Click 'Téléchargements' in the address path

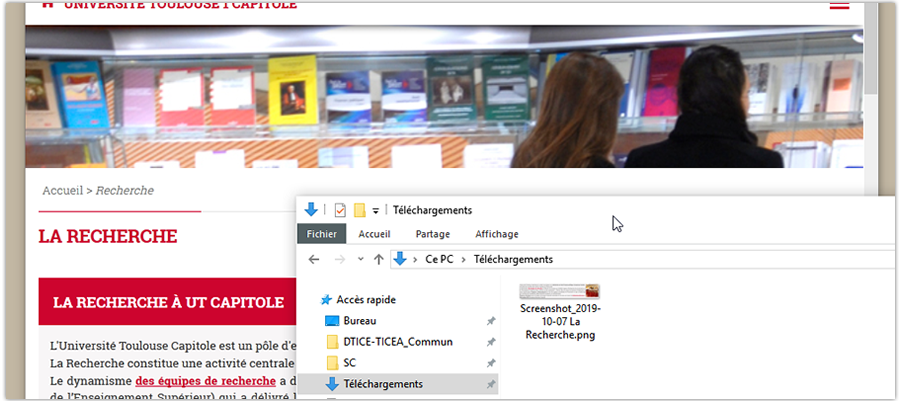[513, 259]
